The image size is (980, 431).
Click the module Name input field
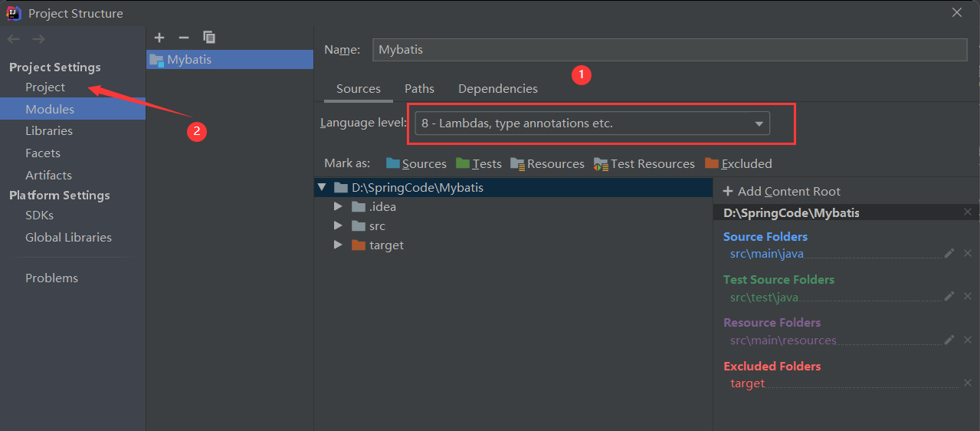click(670, 50)
